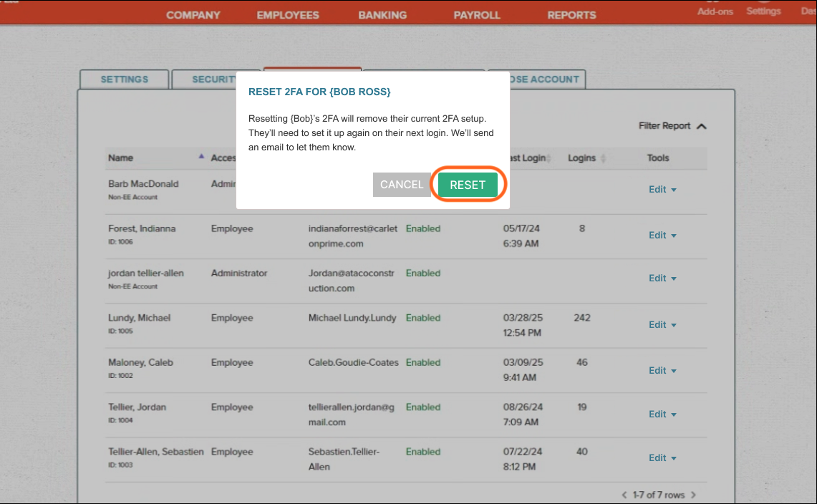Open the COMPANY menu
The image size is (817, 504).
point(193,15)
